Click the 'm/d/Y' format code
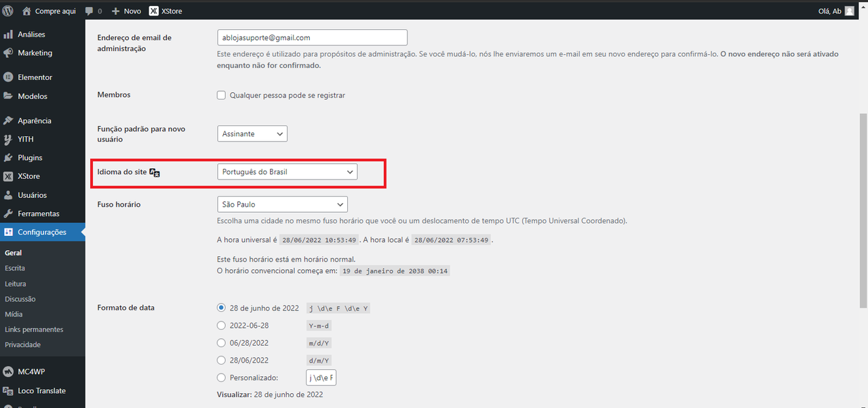This screenshot has height=408, width=868. pyautogui.click(x=319, y=344)
